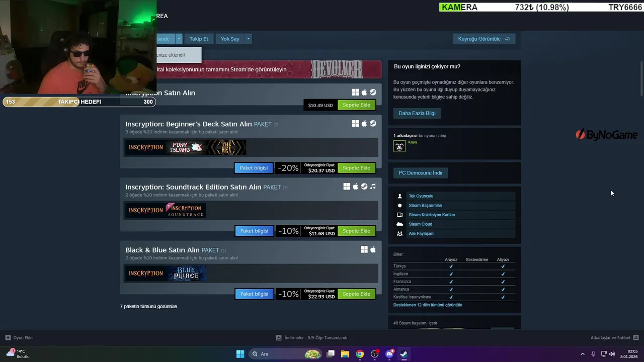Viewport: 644px width, 362px height.
Task: Open 'Desteklenen 12 dilin tümünü görüntüle' link
Action: click(x=428, y=305)
